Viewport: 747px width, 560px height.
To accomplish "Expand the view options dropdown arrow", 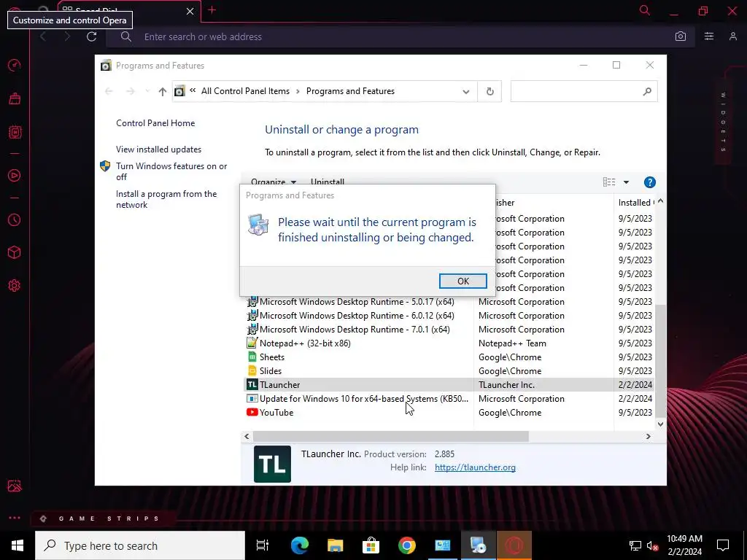I will click(x=626, y=182).
